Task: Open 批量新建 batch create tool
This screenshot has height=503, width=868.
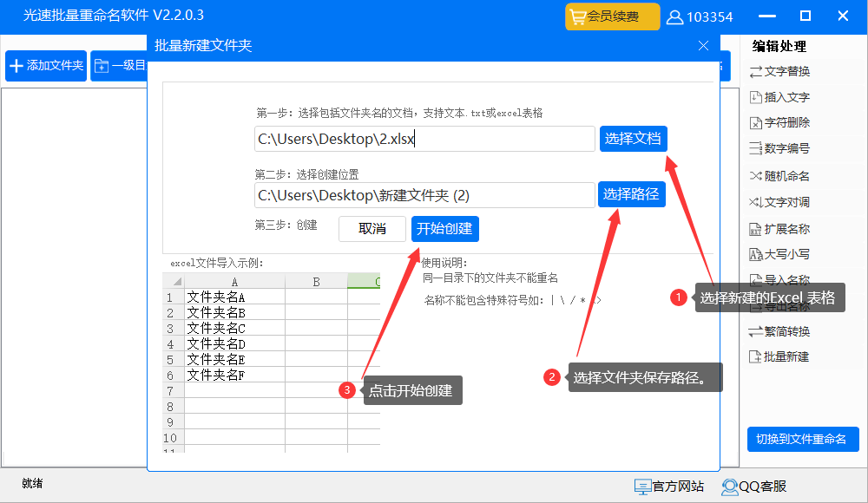Action: coord(779,357)
